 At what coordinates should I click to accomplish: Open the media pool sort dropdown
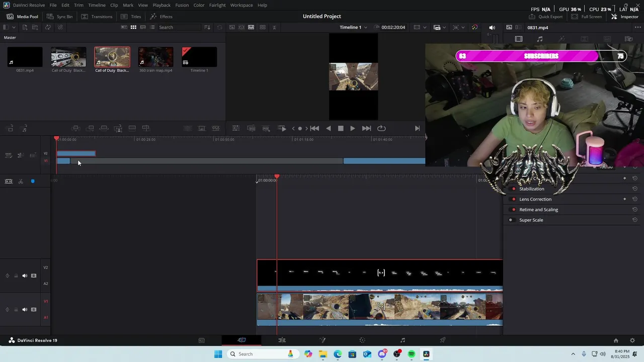click(207, 27)
